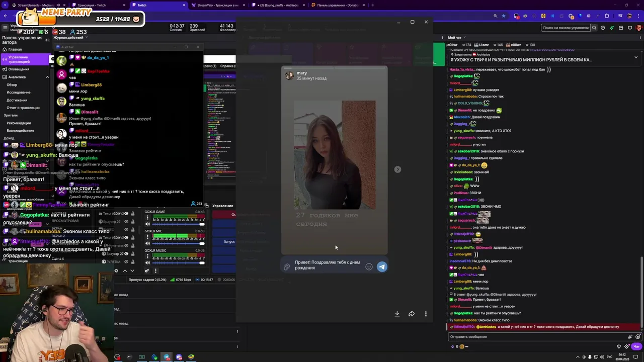Open Twitch whispers speech bubble icon
The height and width of the screenshot is (362, 644).
coord(629,28)
